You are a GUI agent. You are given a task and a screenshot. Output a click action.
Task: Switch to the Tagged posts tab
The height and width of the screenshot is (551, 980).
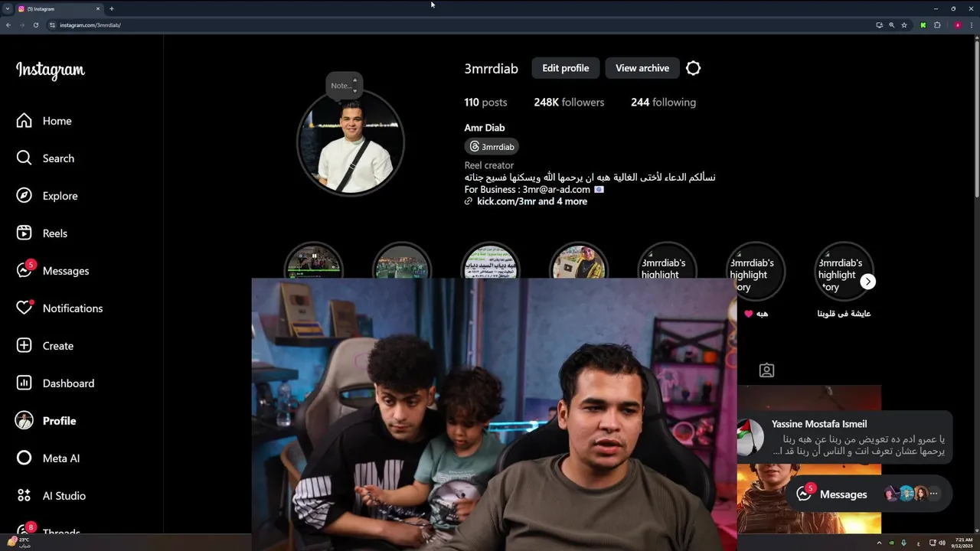click(x=766, y=370)
